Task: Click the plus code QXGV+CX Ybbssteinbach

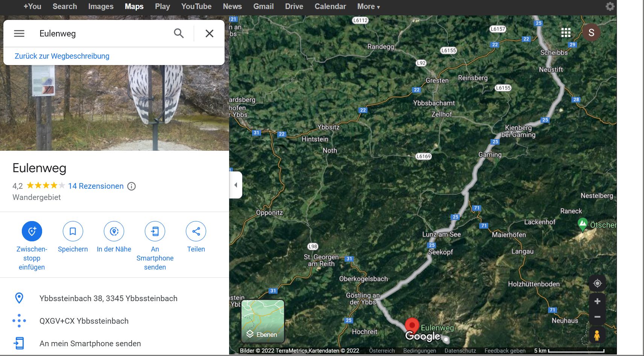Action: (x=84, y=321)
